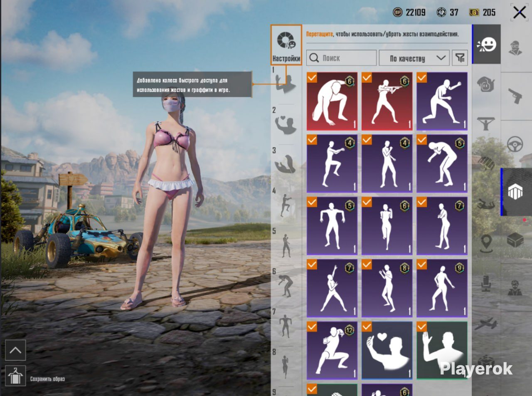Click the man in suit icon
Screen dimensions: 532x396
click(515, 288)
